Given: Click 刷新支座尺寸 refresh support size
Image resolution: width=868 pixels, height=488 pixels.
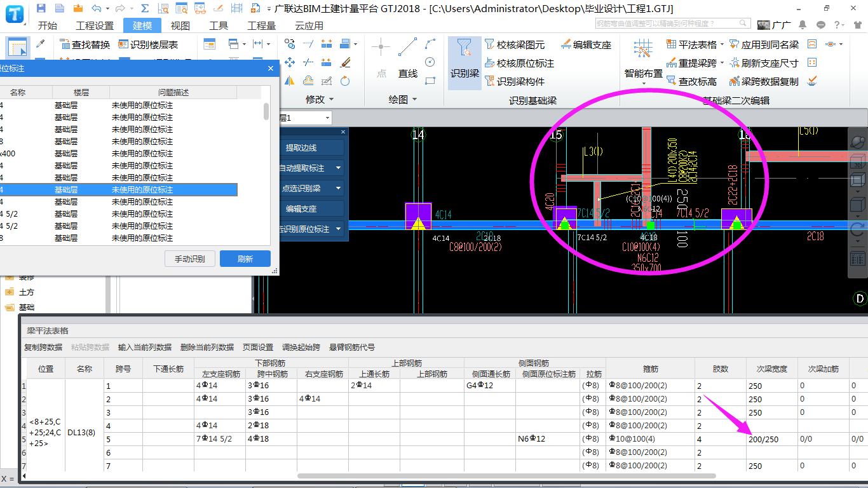Looking at the screenshot, I should (764, 63).
